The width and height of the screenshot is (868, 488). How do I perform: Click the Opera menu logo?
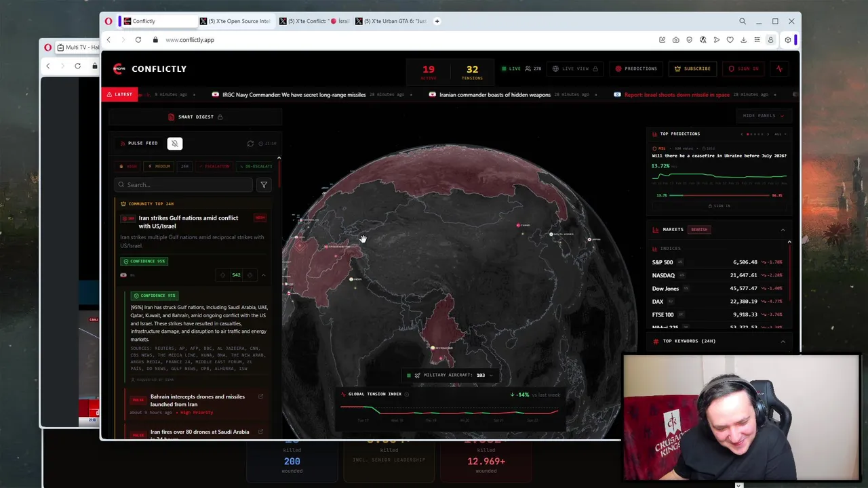pos(108,21)
